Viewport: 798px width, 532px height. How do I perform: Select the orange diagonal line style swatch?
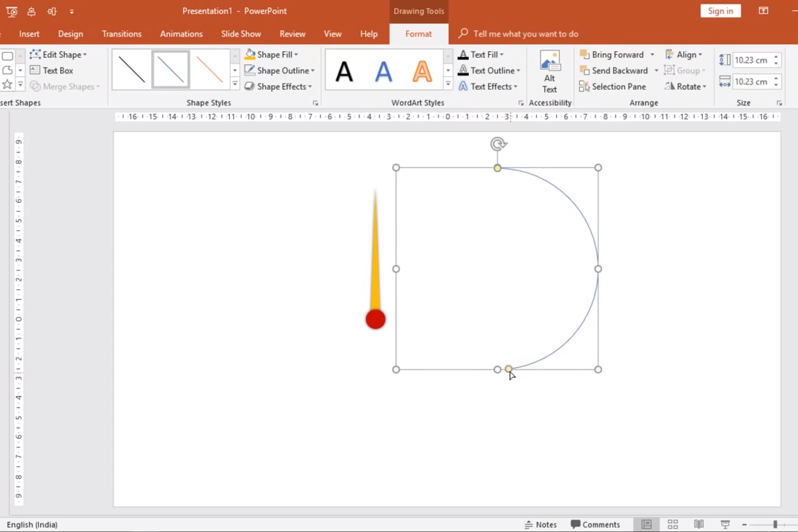[210, 70]
